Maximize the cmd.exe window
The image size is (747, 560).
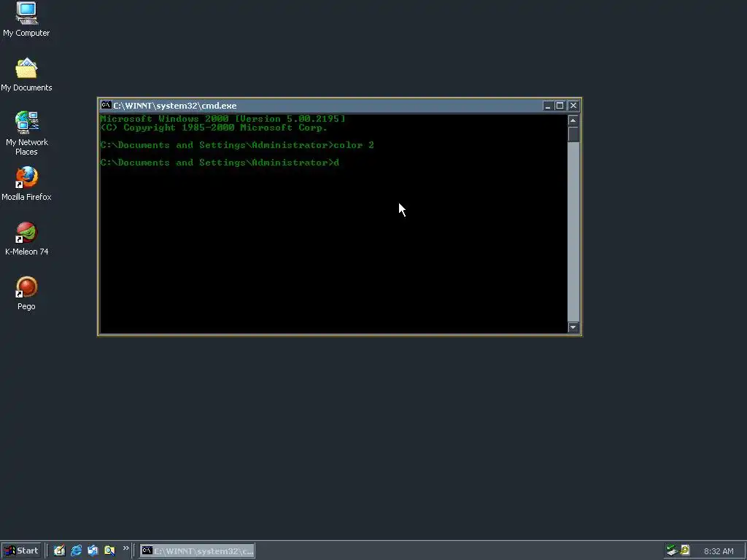[560, 106]
